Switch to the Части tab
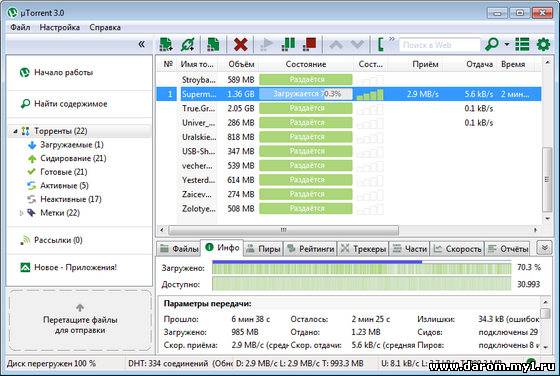Screen dimensions: 560x376 (410, 249)
